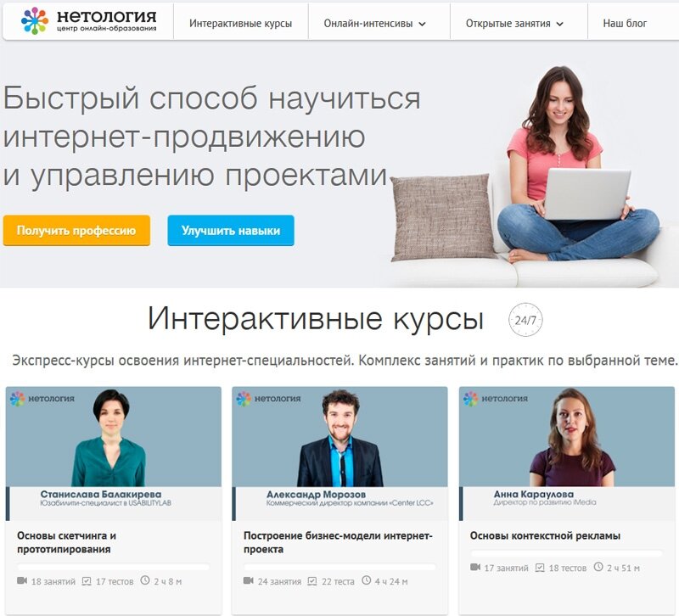Click checkmark test icon beside 17 тестов
The width and height of the screenshot is (679, 616).
pyautogui.click(x=87, y=581)
